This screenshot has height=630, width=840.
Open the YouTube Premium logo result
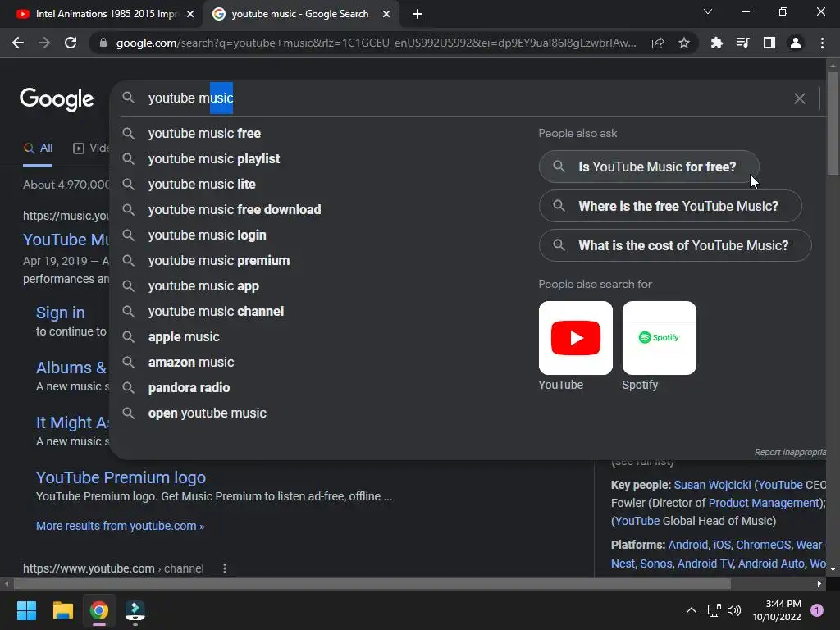coord(121,477)
